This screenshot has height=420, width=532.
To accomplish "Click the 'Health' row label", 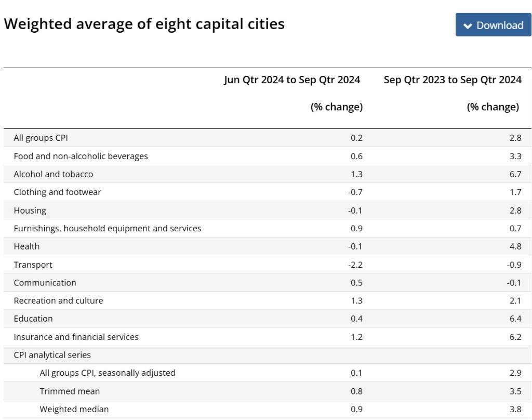I will point(26,246).
